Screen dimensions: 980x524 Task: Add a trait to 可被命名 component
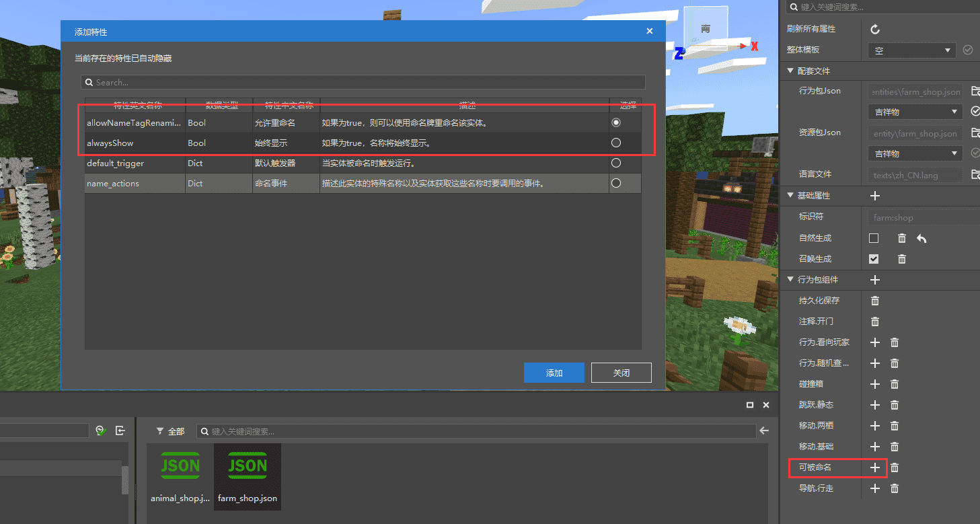[875, 467]
